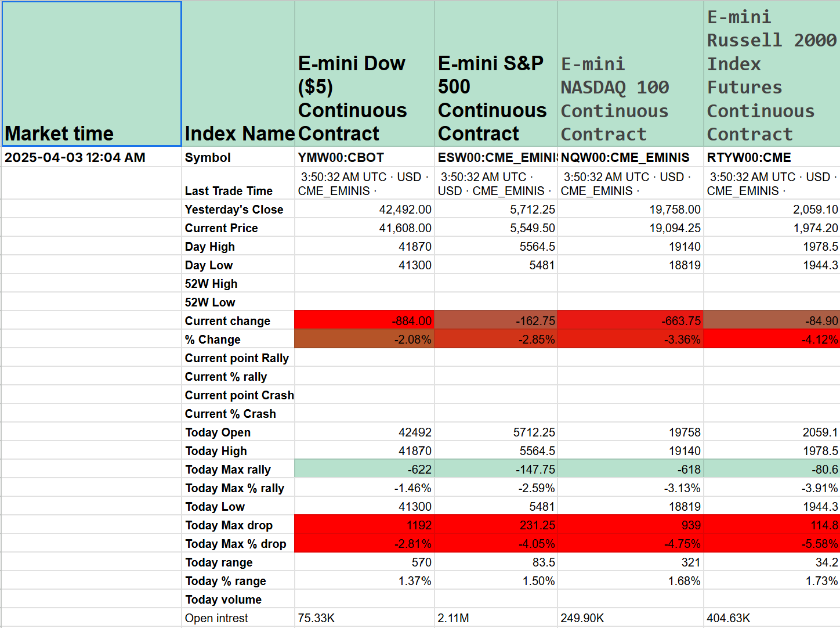
Task: Click the YMW00:CBOT symbol cell
Action: coord(365,157)
